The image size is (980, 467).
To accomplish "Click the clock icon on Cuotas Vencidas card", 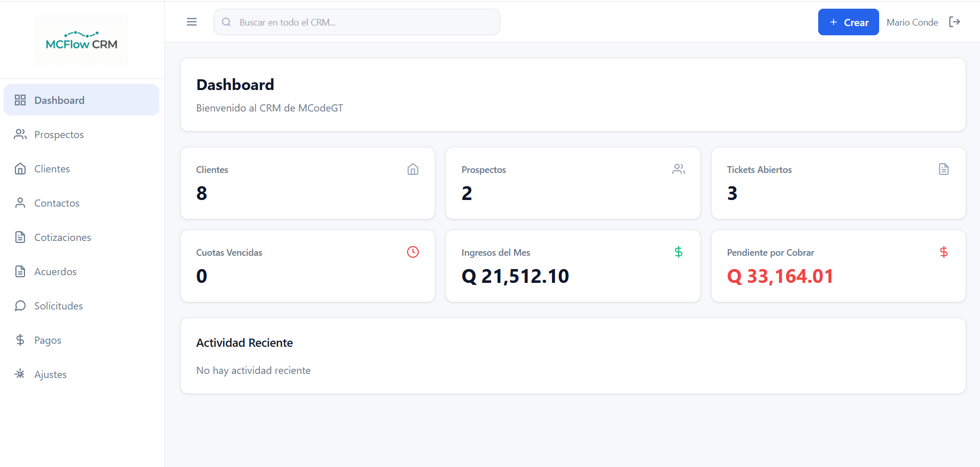I will (x=413, y=252).
